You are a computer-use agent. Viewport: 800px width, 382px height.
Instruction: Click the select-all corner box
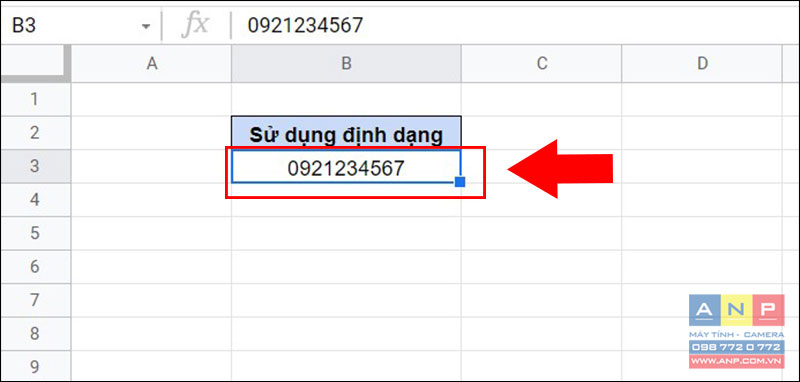36,63
